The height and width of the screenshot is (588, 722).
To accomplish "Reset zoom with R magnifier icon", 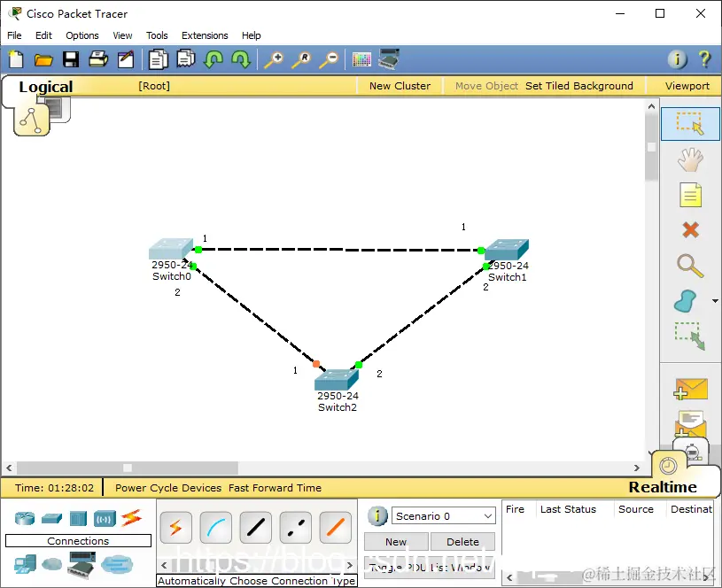I will pyautogui.click(x=301, y=60).
